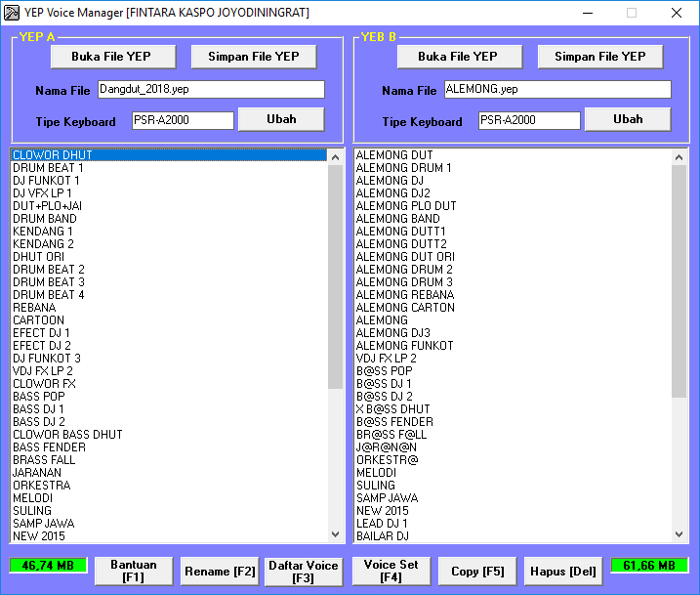Select BAILAR DJ voice
The width and height of the screenshot is (700, 595).
point(513,536)
